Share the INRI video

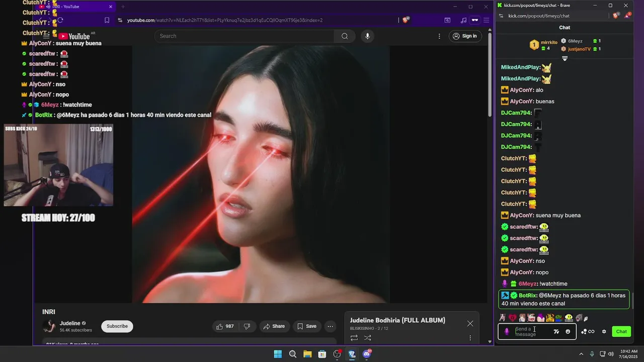274,326
